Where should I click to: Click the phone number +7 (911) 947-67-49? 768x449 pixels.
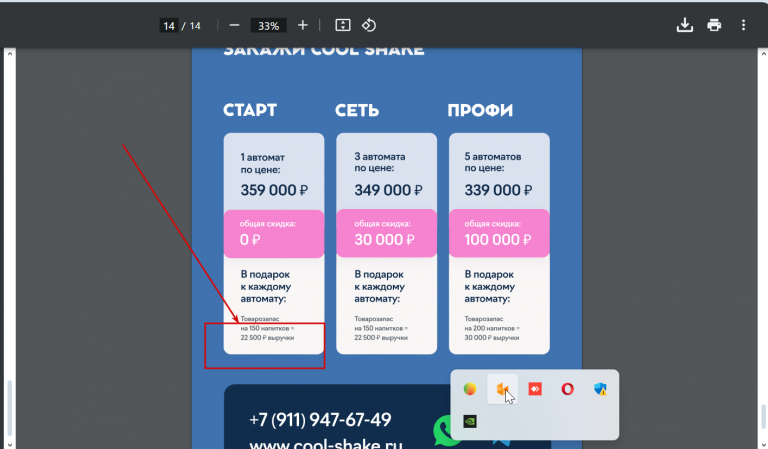tap(320, 420)
